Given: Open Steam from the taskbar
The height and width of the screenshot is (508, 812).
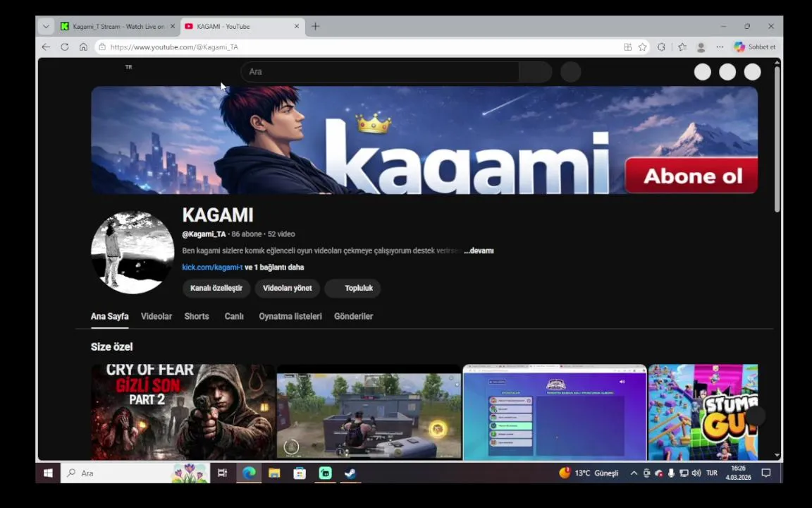Looking at the screenshot, I should (x=350, y=473).
